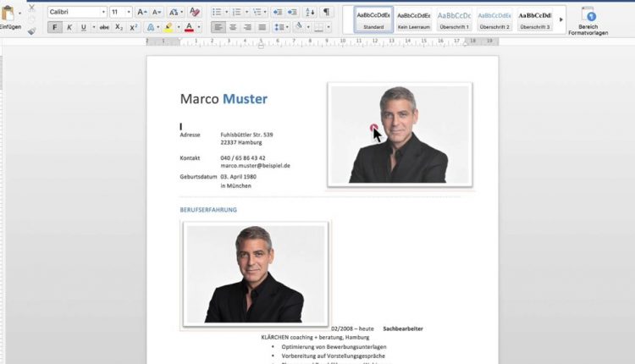635x364 pixels.
Task: Open the font size 11 dropdown
Action: coord(129,12)
